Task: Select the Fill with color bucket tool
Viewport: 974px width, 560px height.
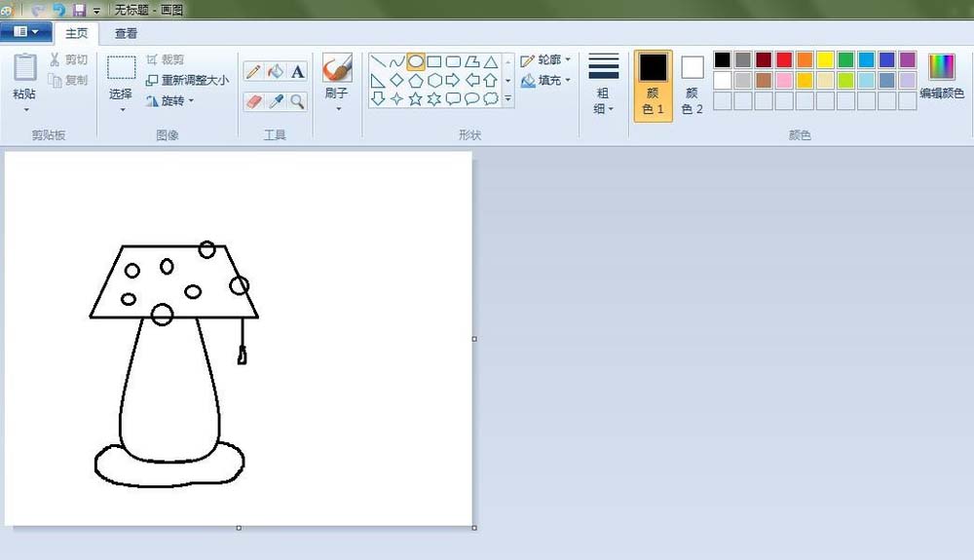Action: tap(276, 72)
